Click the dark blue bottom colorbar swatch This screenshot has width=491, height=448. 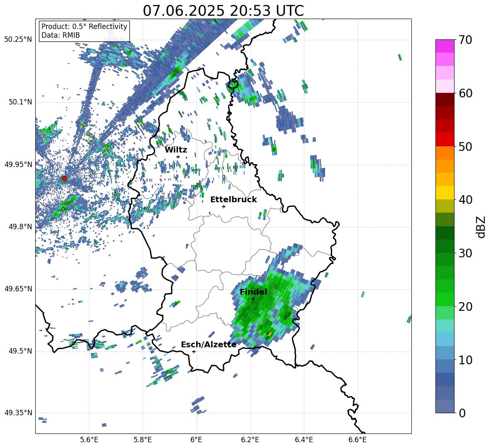(x=445, y=406)
